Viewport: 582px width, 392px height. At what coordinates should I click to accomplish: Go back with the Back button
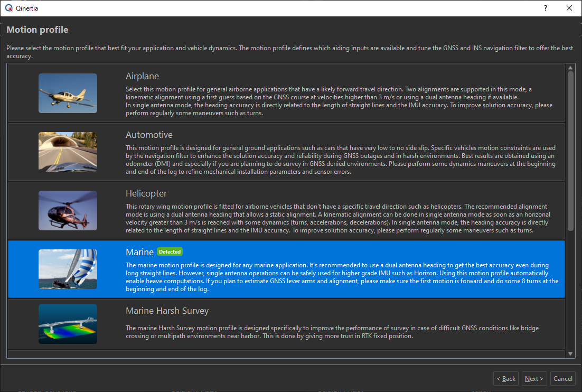click(x=506, y=378)
